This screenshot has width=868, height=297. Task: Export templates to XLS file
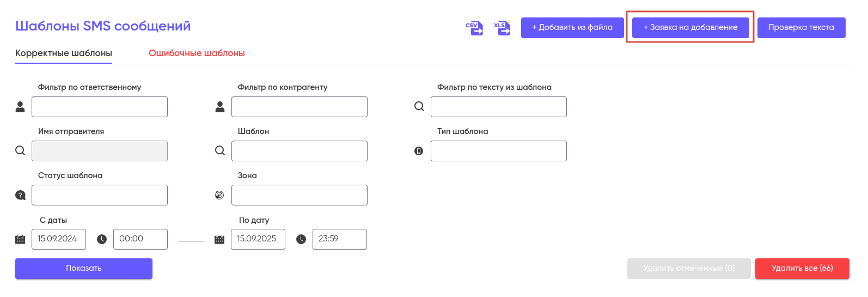click(502, 28)
